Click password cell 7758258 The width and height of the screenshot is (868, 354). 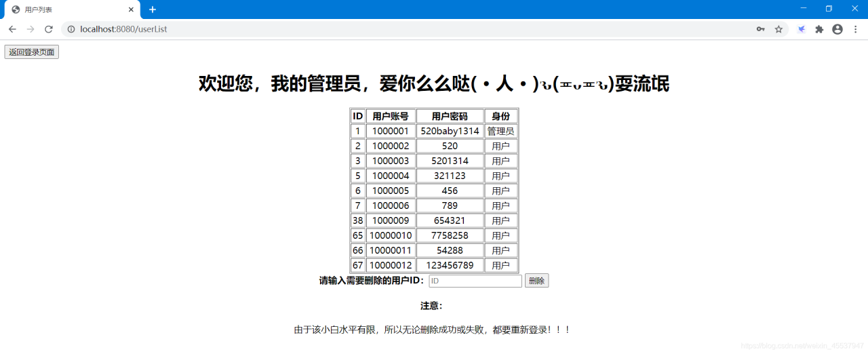450,235
